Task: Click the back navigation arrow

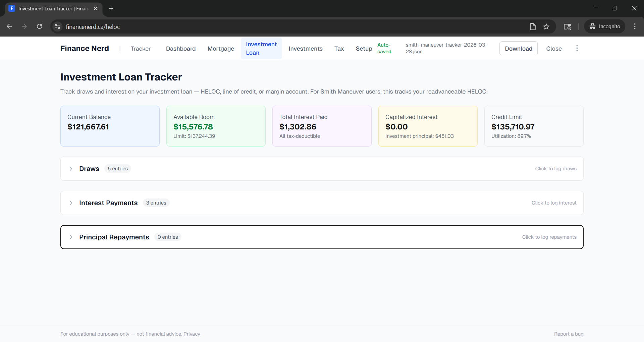Action: coord(9,26)
